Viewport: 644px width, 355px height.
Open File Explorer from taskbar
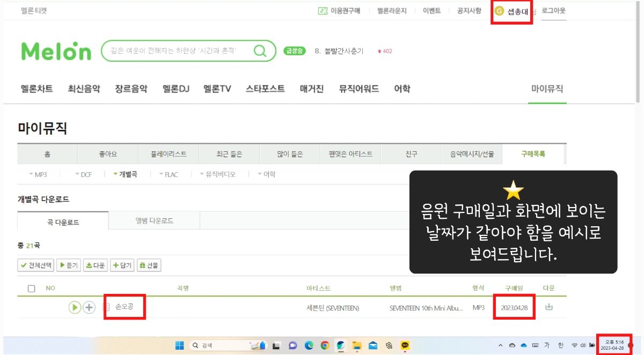pos(357,346)
